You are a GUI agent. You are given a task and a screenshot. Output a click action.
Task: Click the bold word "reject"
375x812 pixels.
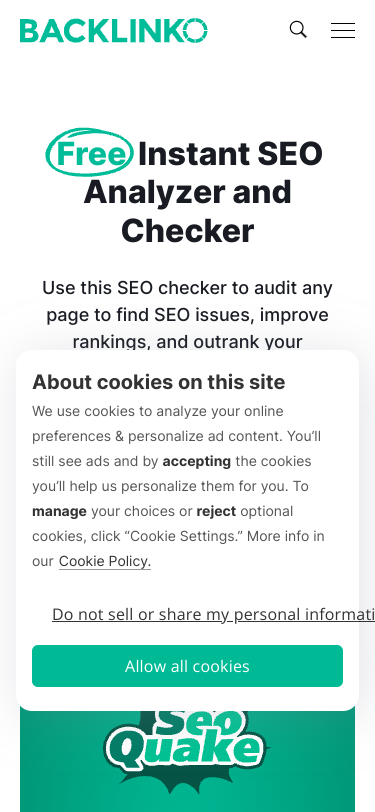point(217,511)
